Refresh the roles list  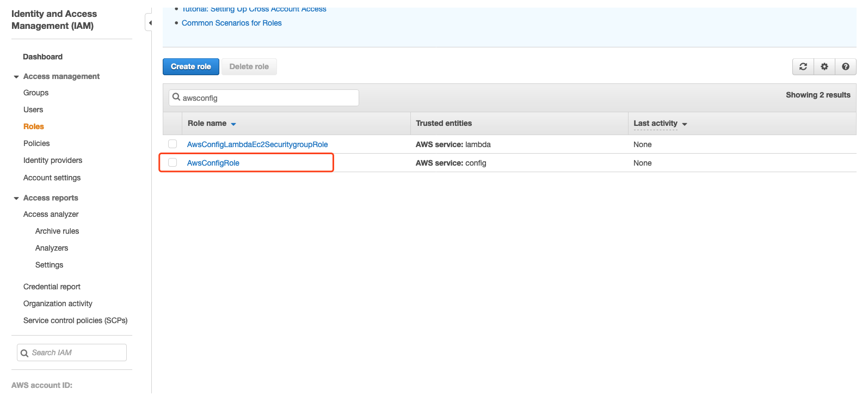pos(803,66)
